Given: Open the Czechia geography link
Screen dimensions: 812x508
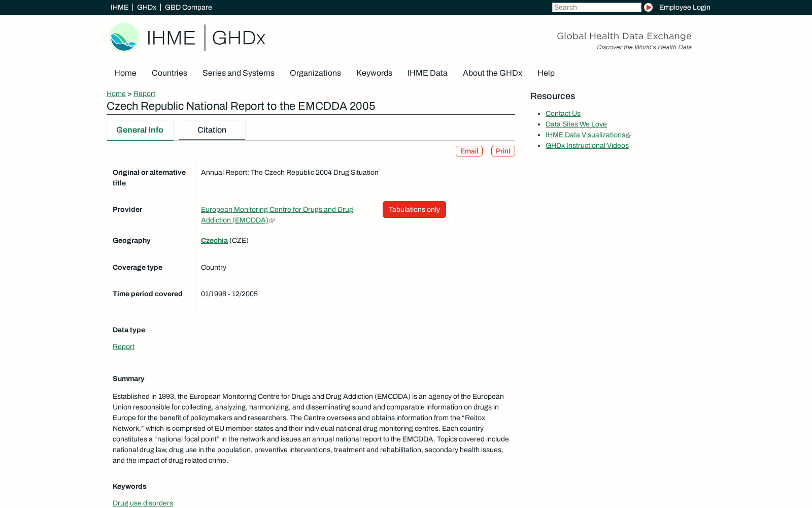Looking at the screenshot, I should pos(214,240).
